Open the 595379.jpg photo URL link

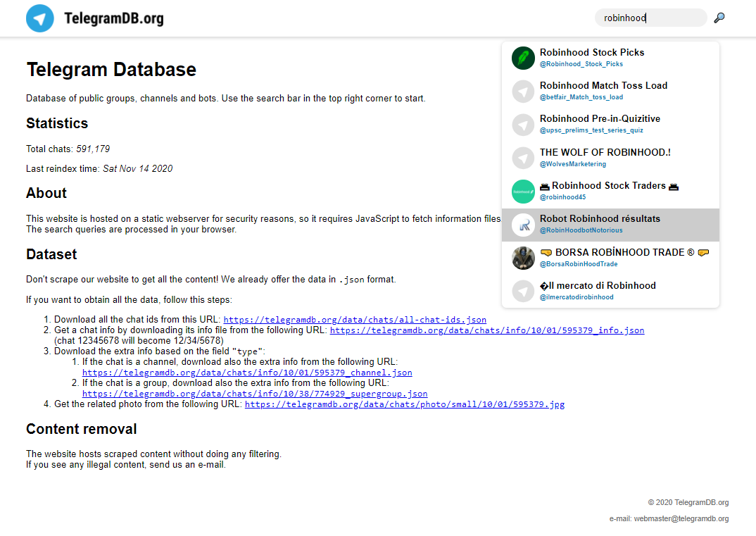click(405, 404)
